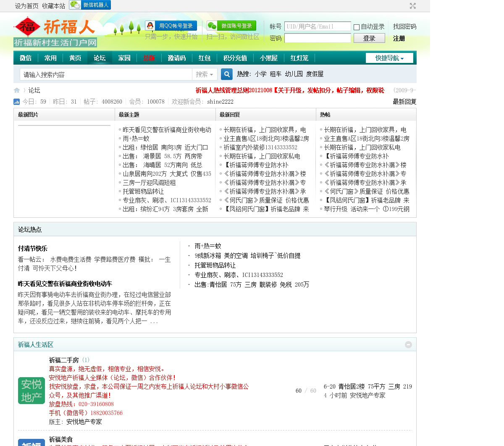The image size is (504, 446).
Task: Click the forum statistics chart icon
Action: coord(17,102)
